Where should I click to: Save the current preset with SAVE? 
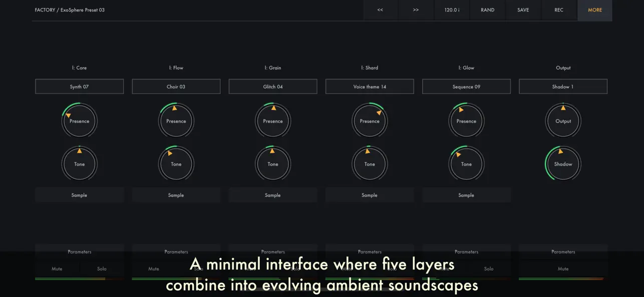click(523, 9)
